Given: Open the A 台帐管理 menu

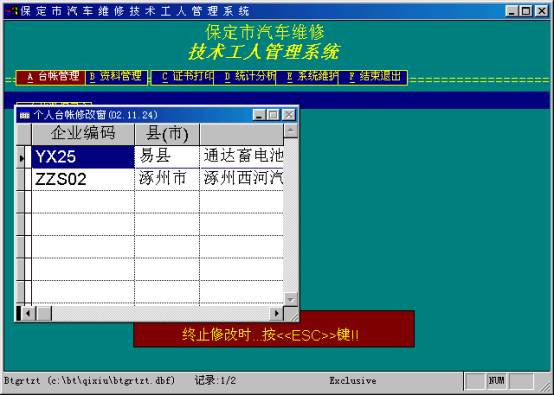Looking at the screenshot, I should (51, 77).
